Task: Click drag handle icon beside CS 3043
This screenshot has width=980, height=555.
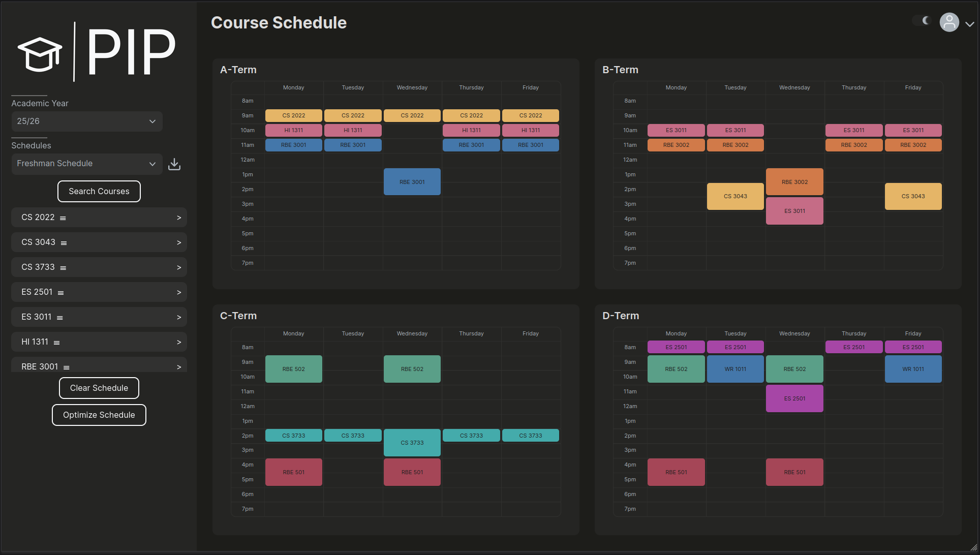Action: [64, 243]
